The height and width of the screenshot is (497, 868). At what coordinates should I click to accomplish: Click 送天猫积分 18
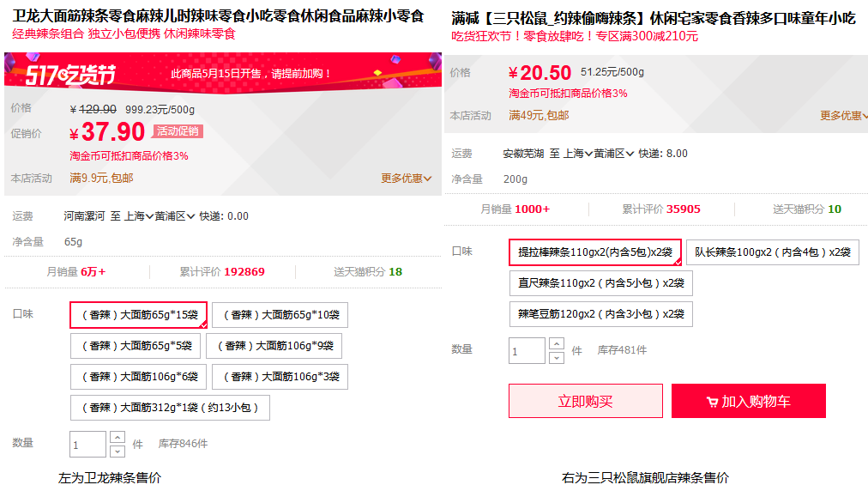pos(368,272)
